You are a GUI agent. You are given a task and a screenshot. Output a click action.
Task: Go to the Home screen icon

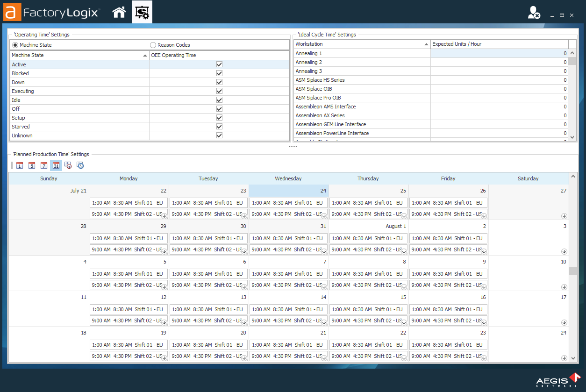tap(119, 12)
